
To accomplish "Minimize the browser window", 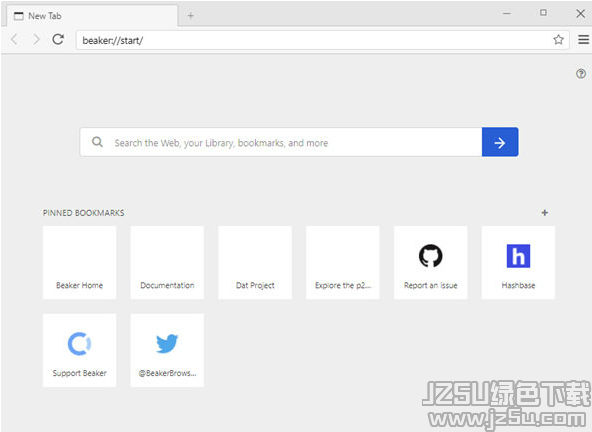I will [507, 13].
